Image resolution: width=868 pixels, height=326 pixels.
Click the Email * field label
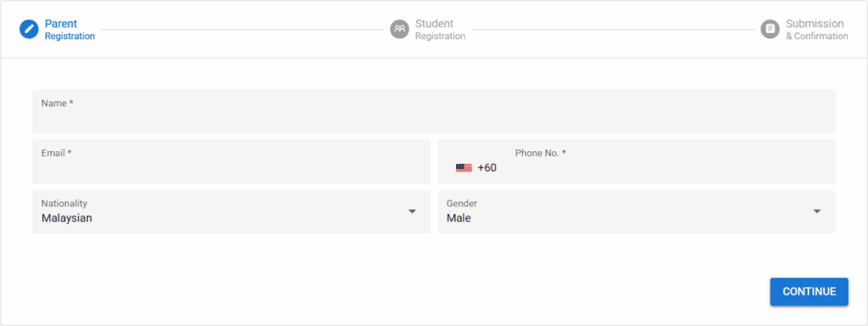coord(57,153)
